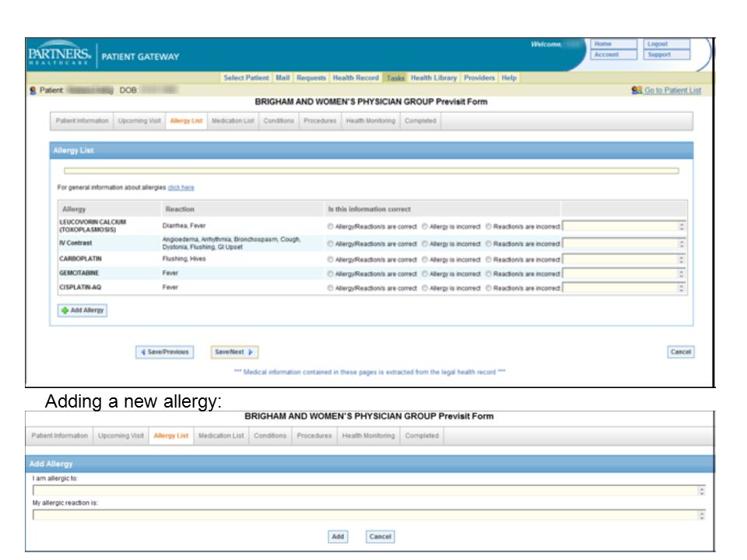This screenshot has height=560, width=747.
Task: Click the Save/Previous button
Action: click(164, 352)
